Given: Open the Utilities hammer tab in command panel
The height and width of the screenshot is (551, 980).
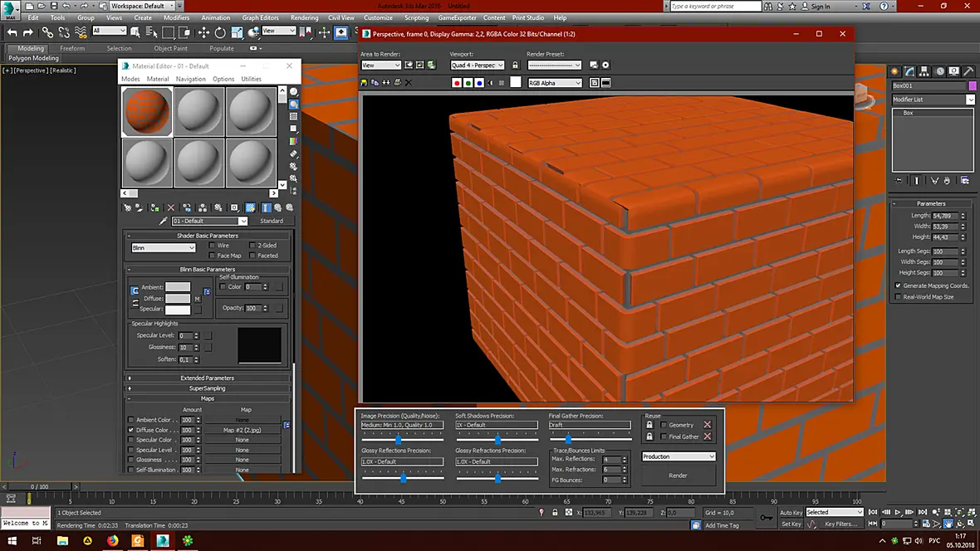Looking at the screenshot, I should point(968,71).
